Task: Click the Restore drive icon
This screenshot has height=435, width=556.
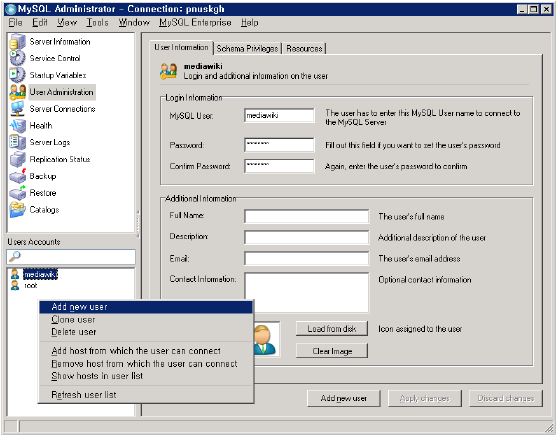Action: pos(17,193)
